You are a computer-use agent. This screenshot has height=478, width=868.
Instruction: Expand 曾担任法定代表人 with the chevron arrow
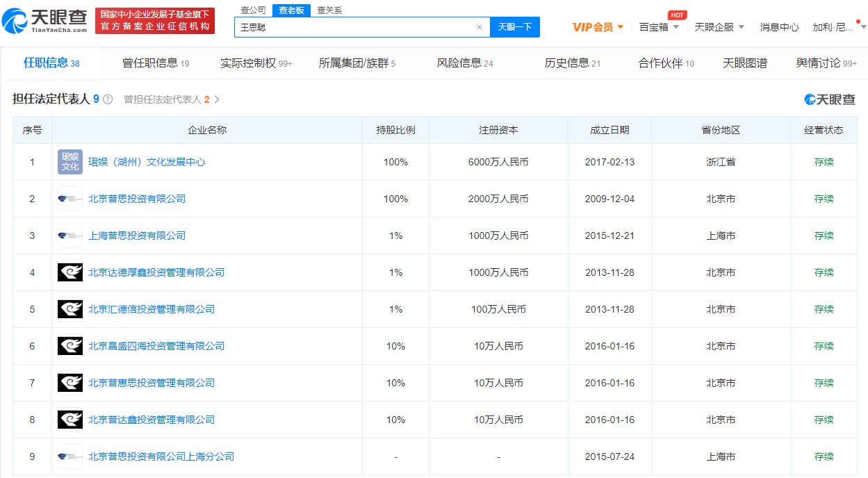(217, 99)
